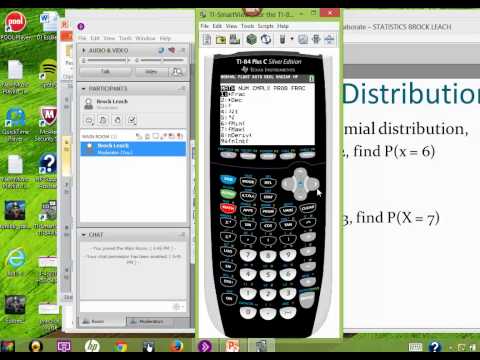
Task: Click Chrome icon in Windows taskbar
Action: 120,347
